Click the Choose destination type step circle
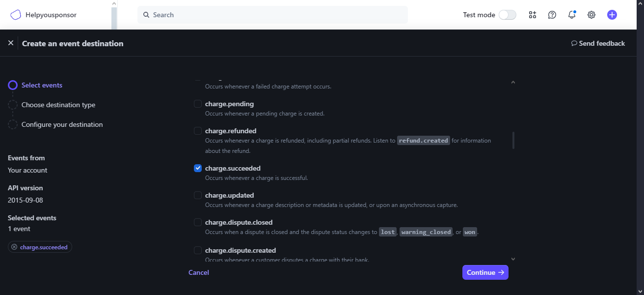The width and height of the screenshot is (644, 295). coord(13,105)
